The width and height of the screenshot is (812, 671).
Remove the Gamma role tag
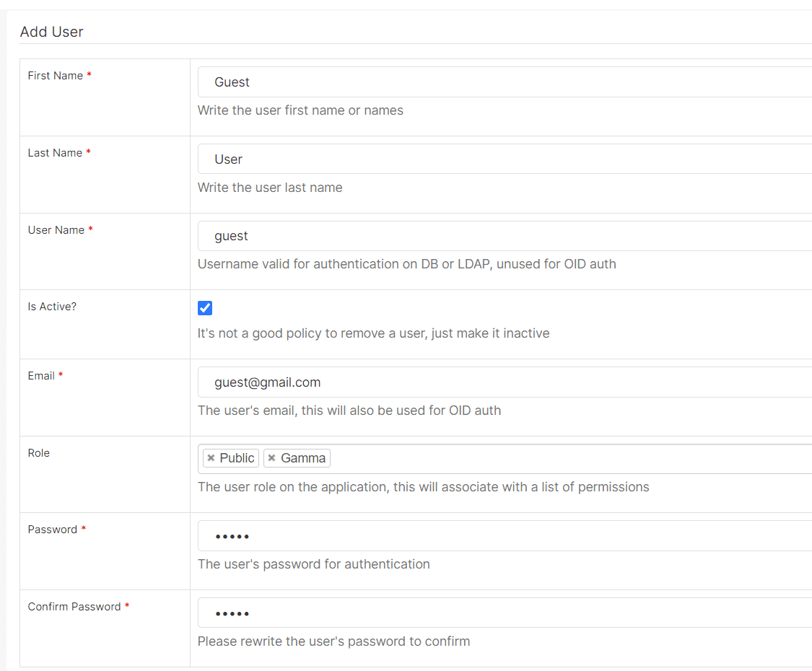click(273, 457)
